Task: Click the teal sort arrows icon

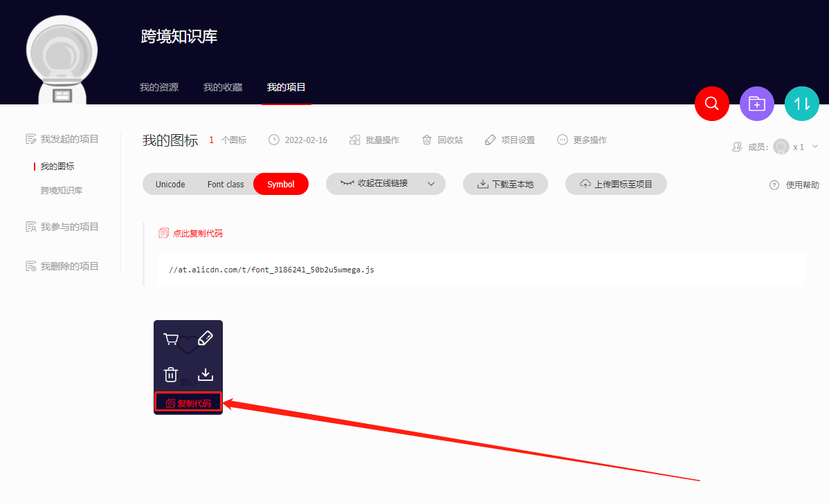Action: point(801,104)
